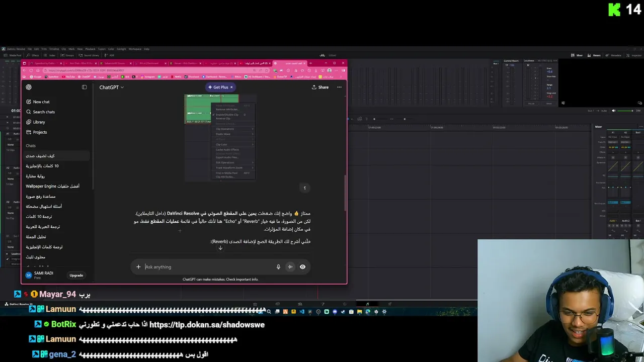Toggle the Index panel in DaVinci
This screenshot has width=644, height=362.
pos(50,55)
